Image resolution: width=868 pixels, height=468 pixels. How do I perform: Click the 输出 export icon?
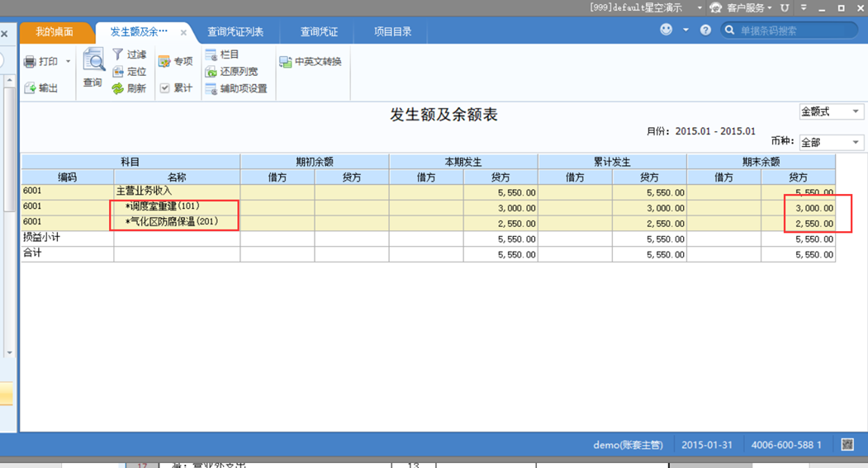(x=30, y=87)
